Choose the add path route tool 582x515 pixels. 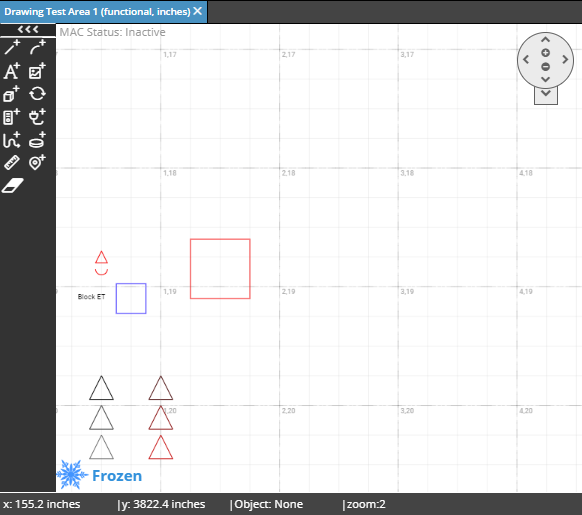point(12,140)
